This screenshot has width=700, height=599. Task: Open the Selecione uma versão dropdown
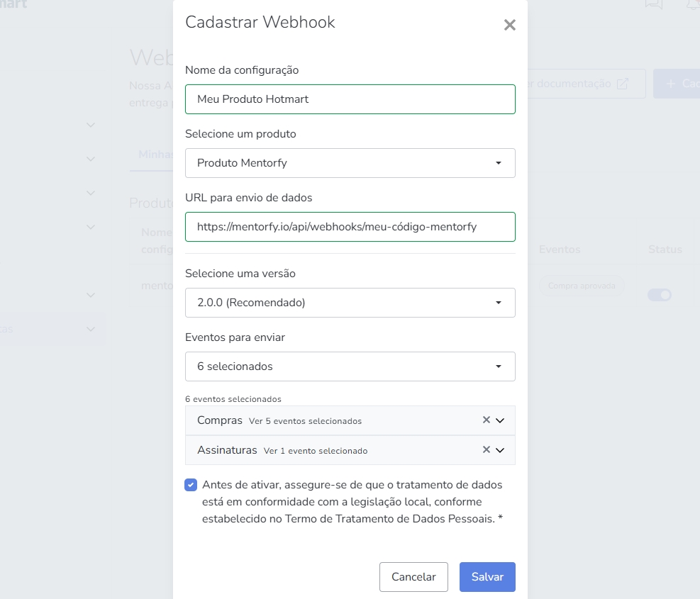[x=350, y=303]
